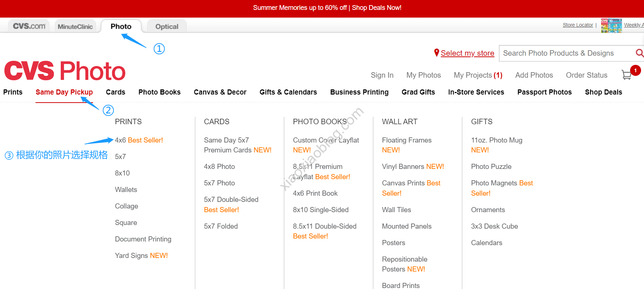Open Board Prints
Viewport: 644px width, 299px height.
click(401, 285)
